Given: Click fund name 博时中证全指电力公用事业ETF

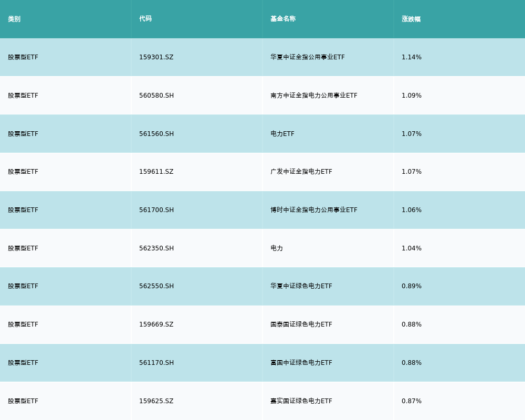Looking at the screenshot, I should point(314,210).
